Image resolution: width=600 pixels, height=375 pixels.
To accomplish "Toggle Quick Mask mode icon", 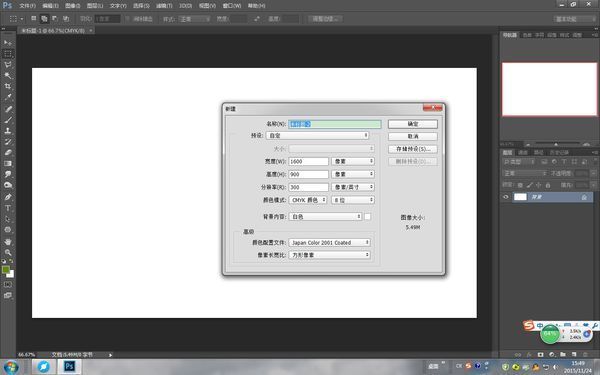I will point(8,285).
